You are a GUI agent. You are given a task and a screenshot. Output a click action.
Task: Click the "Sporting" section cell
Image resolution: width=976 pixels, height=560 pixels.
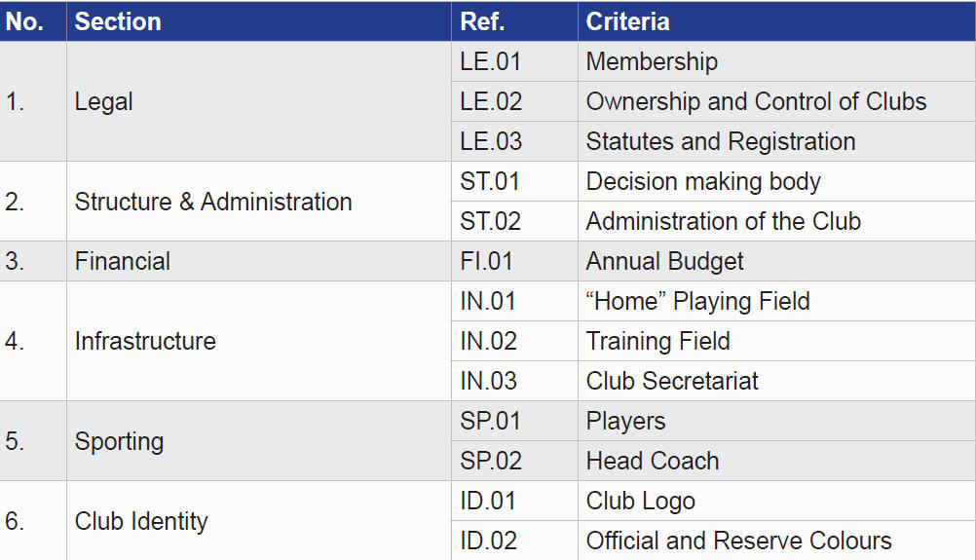[119, 441]
